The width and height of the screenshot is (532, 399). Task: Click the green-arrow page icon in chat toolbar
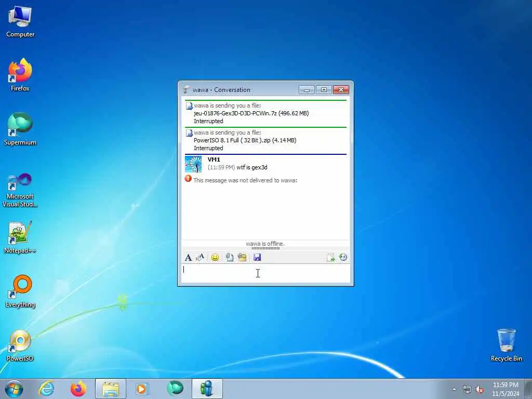click(x=330, y=258)
